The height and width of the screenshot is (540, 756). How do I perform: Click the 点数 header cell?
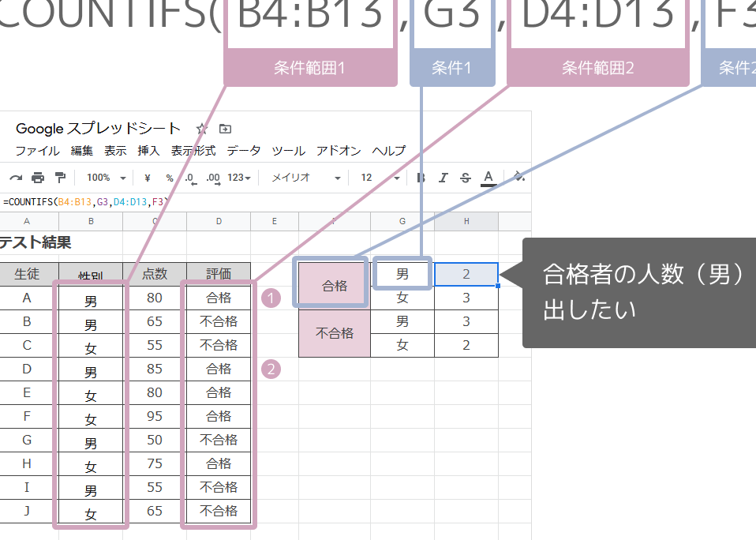tap(155, 274)
